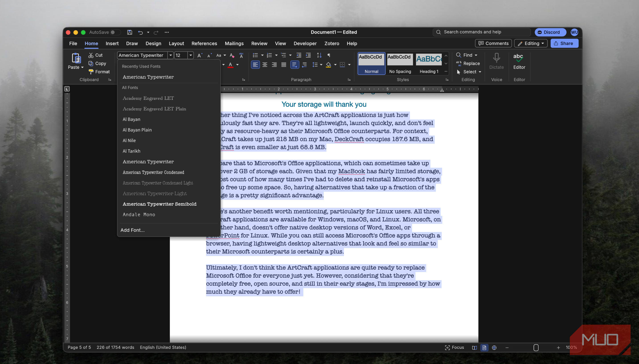The image size is (639, 364).
Task: Toggle the AutoSave switch
Action: 115,32
